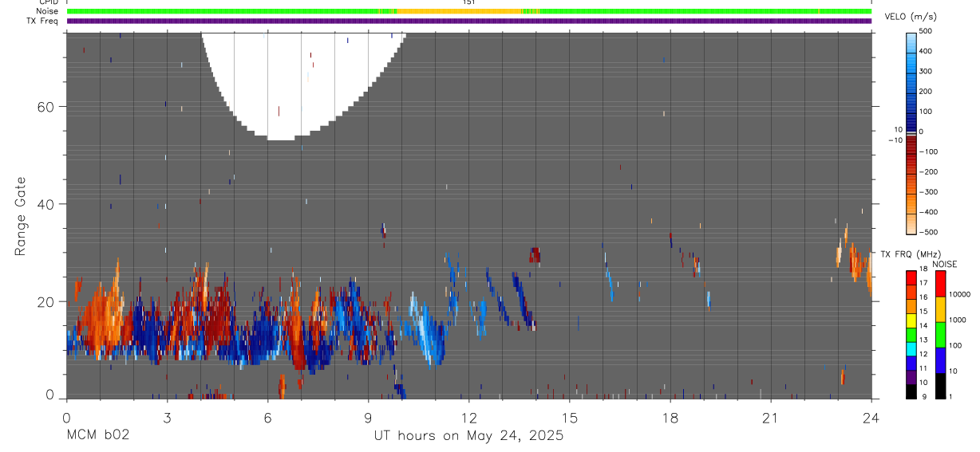
Task: Click the −10 label beside the velocity colorbar
Action: 895,140
